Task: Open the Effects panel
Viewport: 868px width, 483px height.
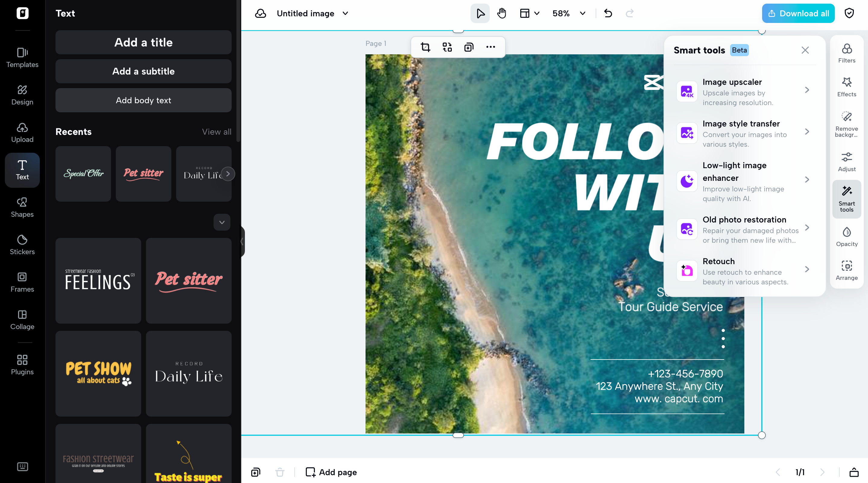Action: tap(847, 87)
